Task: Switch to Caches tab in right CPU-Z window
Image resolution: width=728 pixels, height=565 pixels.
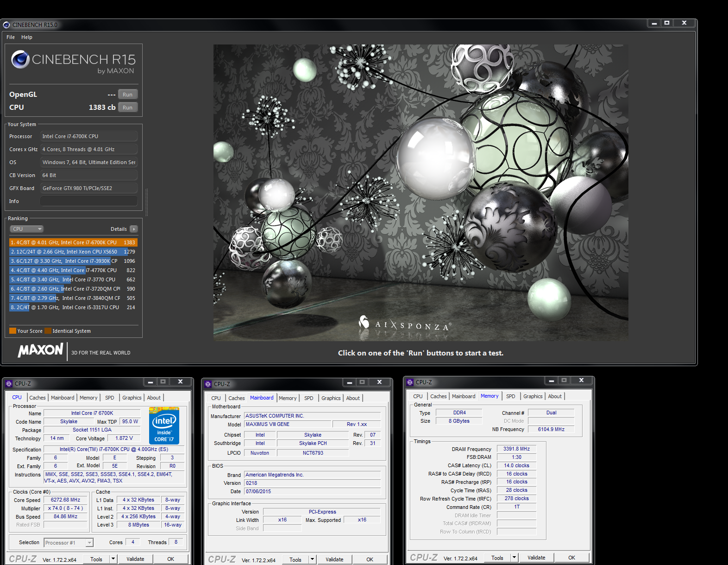Action: click(x=439, y=396)
